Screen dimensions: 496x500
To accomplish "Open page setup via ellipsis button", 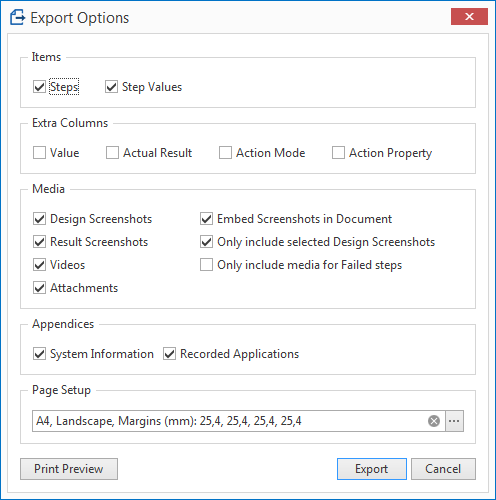I will pos(454,421).
